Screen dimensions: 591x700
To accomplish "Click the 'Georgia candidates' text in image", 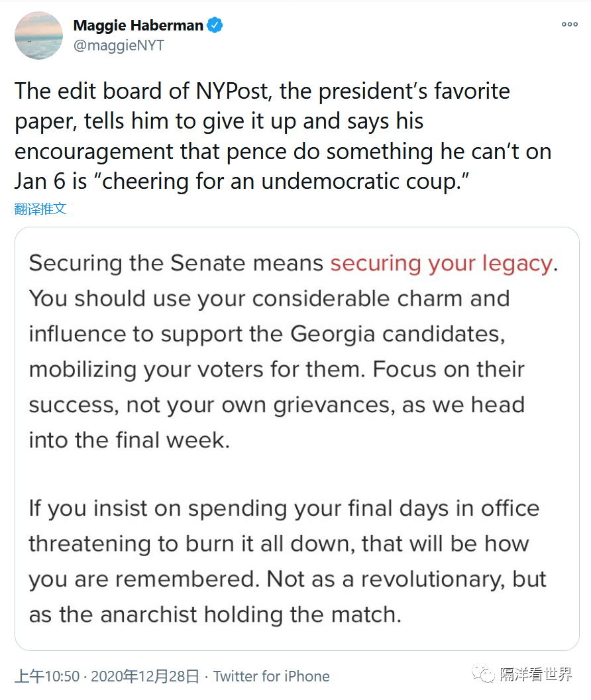I will click(398, 334).
